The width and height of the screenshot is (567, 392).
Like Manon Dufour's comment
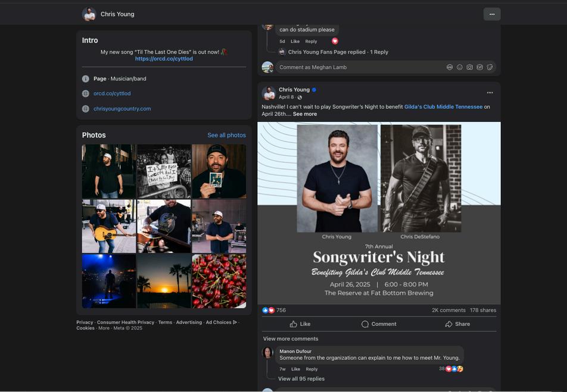pyautogui.click(x=296, y=369)
